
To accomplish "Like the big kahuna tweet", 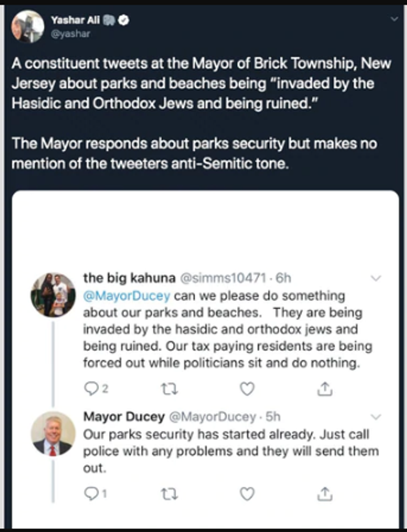I will pyautogui.click(x=247, y=389).
